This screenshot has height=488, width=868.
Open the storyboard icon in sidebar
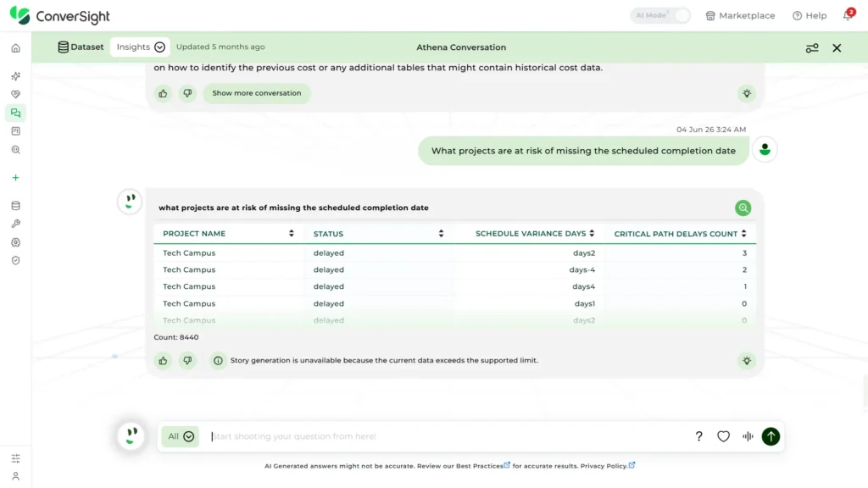[x=15, y=131]
